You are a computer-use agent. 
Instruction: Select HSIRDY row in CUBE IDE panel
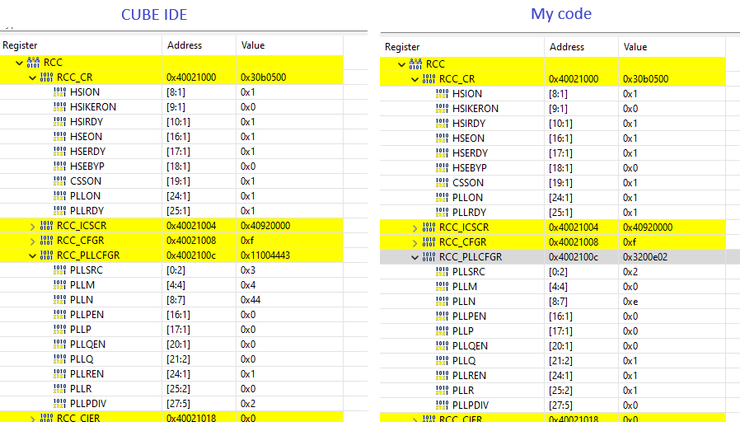pos(171,122)
